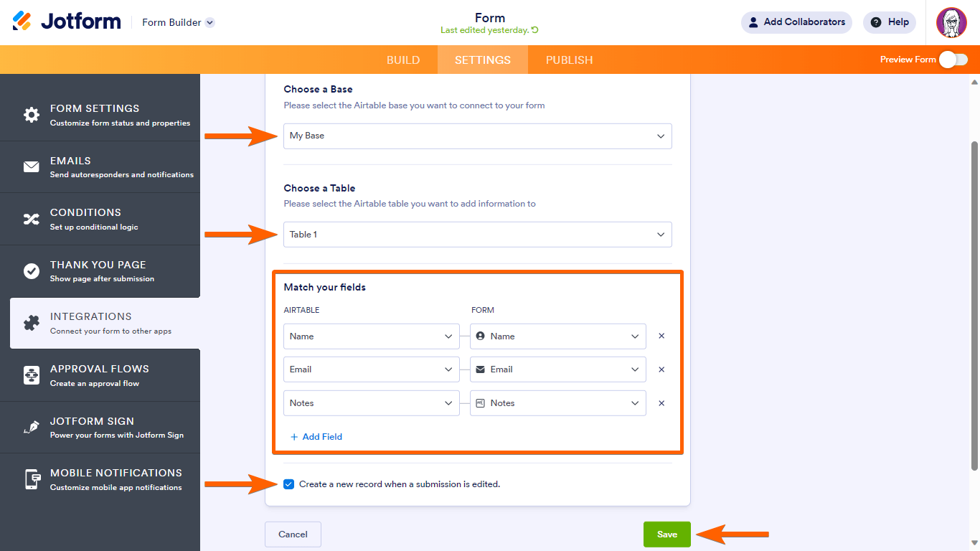Toggle the Preview Form switch
Image resolution: width=980 pixels, height=551 pixels.
point(953,60)
